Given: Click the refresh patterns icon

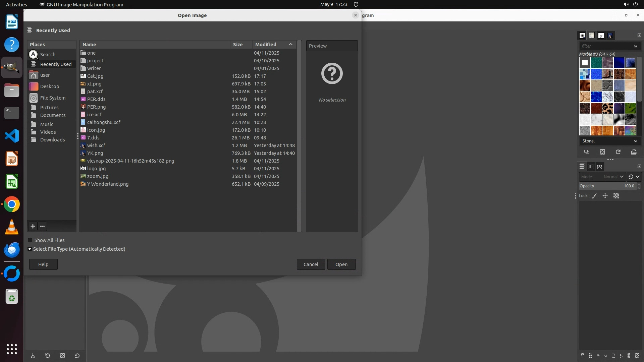Looking at the screenshot, I should [x=618, y=152].
